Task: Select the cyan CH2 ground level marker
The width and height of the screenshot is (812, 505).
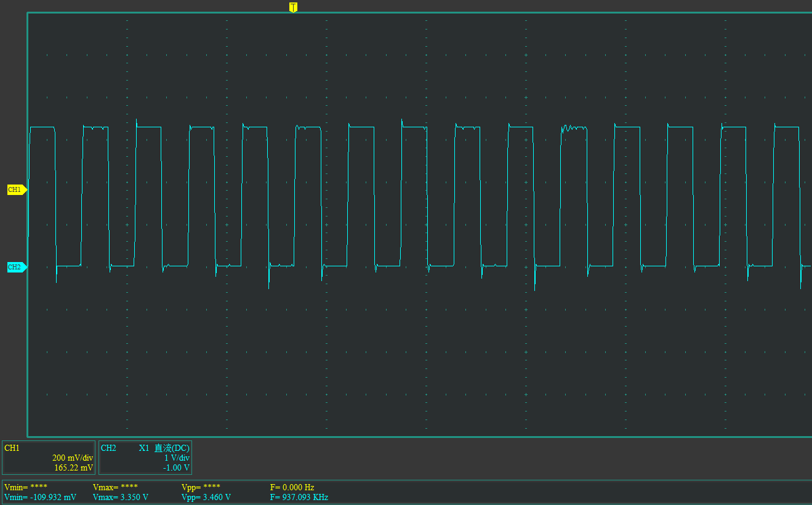Action: pos(16,267)
